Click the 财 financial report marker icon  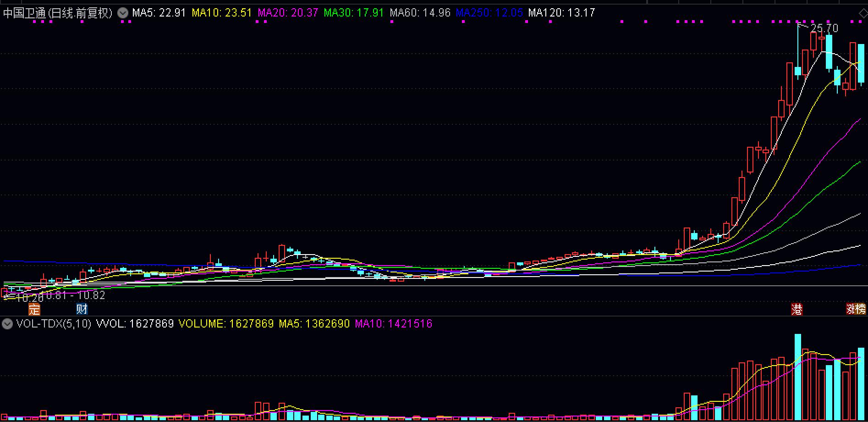point(81,309)
